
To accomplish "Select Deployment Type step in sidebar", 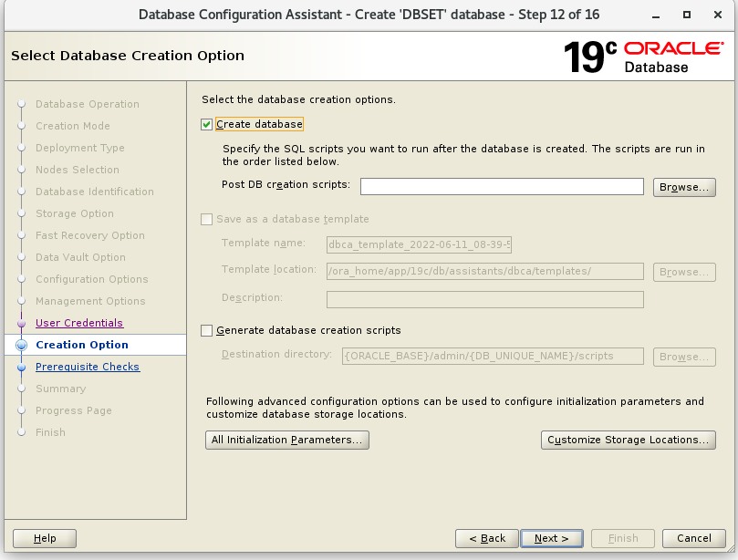I will click(80, 148).
